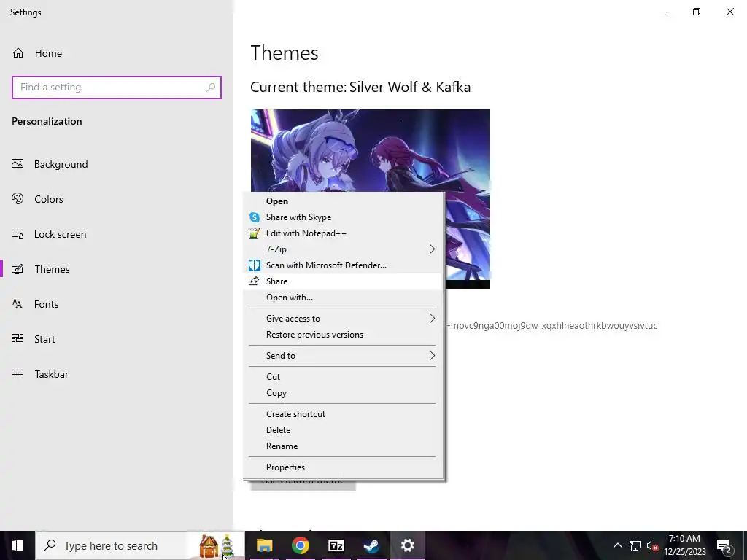Open the Fonts settings page
The image size is (747, 560).
(35, 304)
